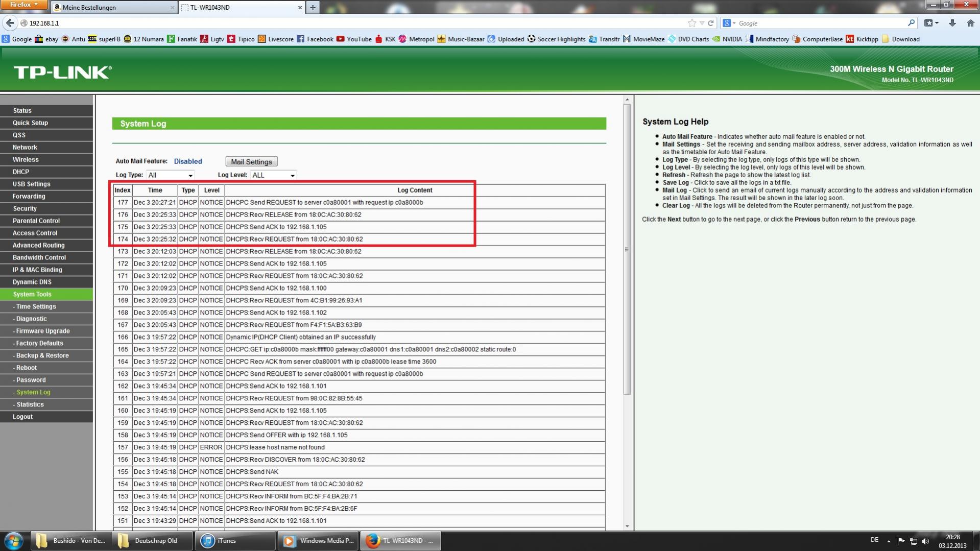Select the 'DHCPS:lease host name not found' entry
980x551 pixels.
point(359,447)
